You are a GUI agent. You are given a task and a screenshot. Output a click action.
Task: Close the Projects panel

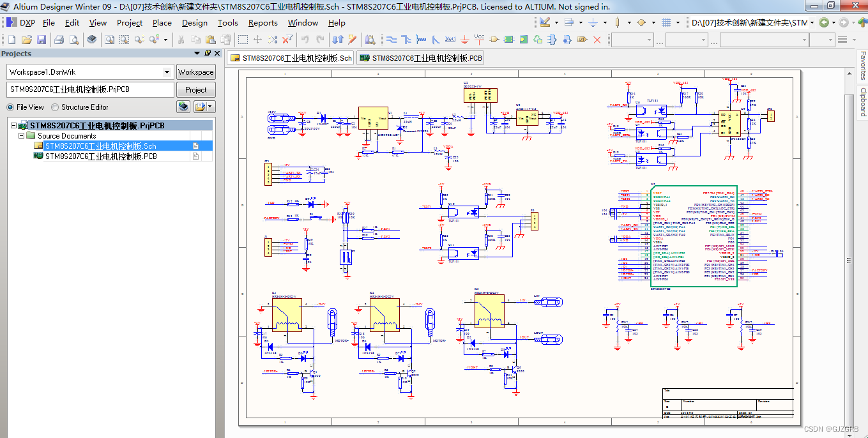[217, 54]
